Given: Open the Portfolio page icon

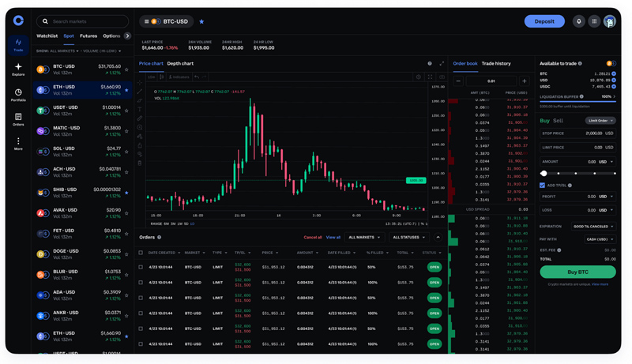Looking at the screenshot, I should click(x=18, y=95).
